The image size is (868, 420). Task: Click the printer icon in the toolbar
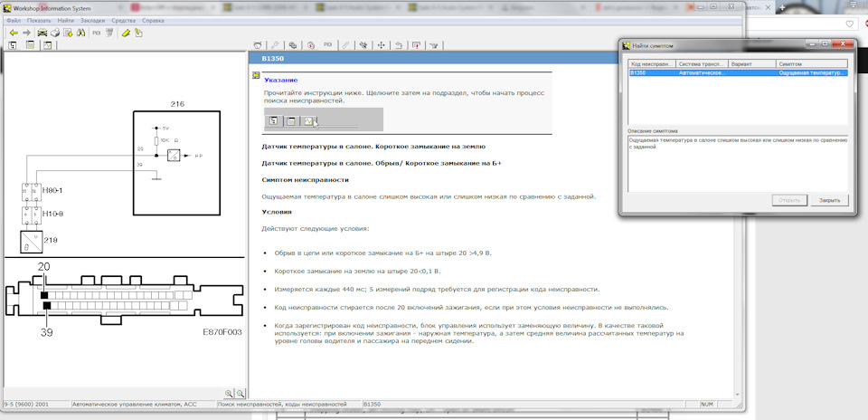(55, 33)
